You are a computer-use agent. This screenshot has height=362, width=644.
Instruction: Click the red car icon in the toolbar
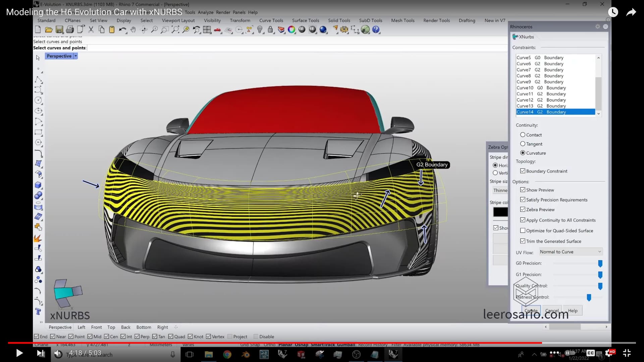(217, 30)
